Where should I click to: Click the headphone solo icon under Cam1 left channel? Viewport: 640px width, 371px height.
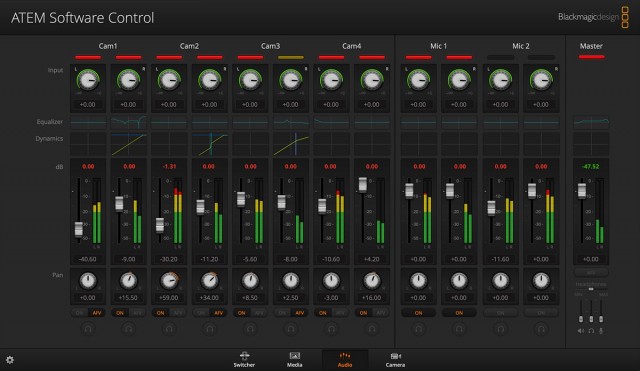pyautogui.click(x=88, y=328)
